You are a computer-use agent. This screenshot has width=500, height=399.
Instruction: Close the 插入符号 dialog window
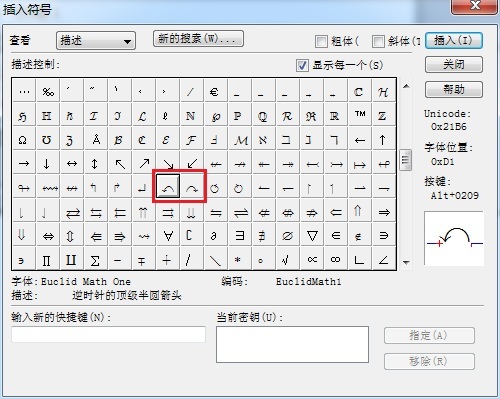(474, 6)
